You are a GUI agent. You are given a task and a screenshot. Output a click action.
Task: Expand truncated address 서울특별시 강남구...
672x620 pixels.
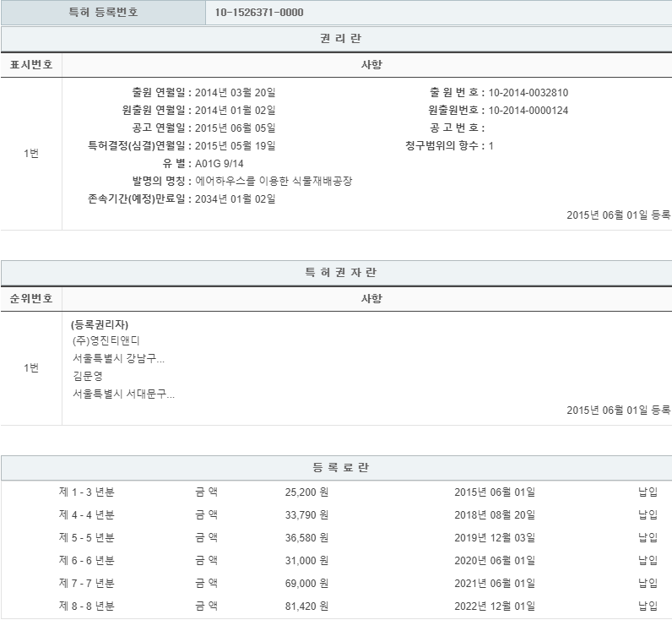pos(118,358)
